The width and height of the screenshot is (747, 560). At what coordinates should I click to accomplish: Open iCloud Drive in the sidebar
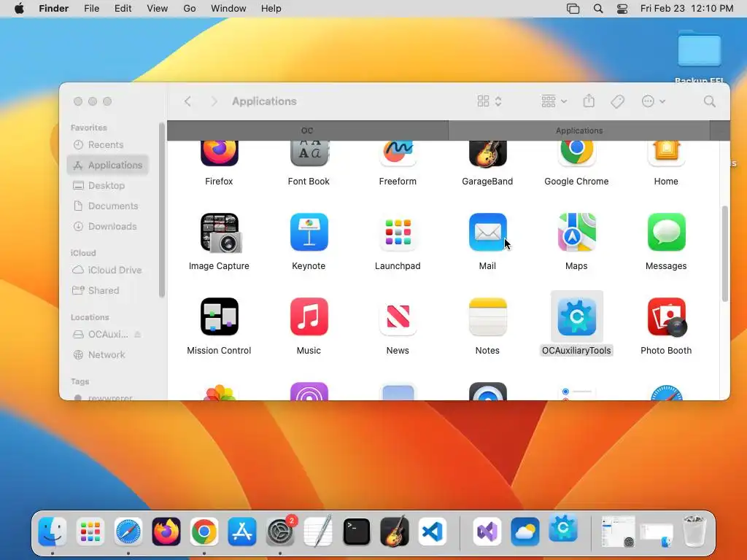pyautogui.click(x=108, y=270)
